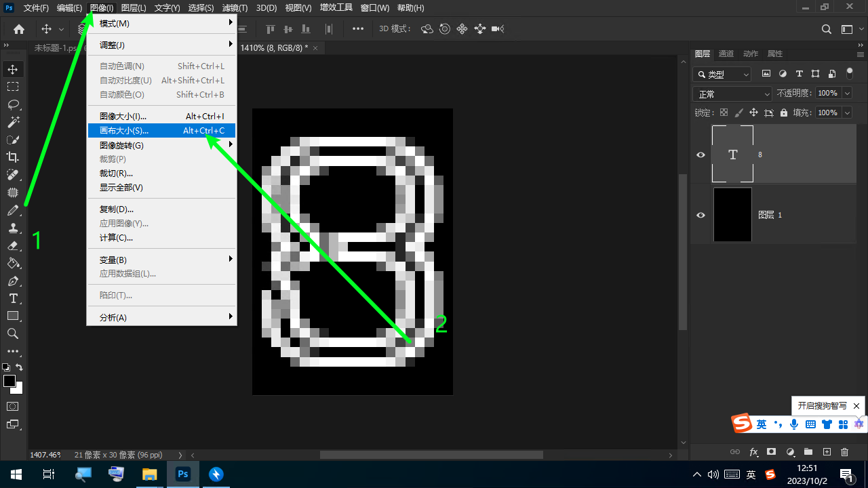868x488 pixels.
Task: Open the 类型 layer filter dropdown
Action: 722,75
